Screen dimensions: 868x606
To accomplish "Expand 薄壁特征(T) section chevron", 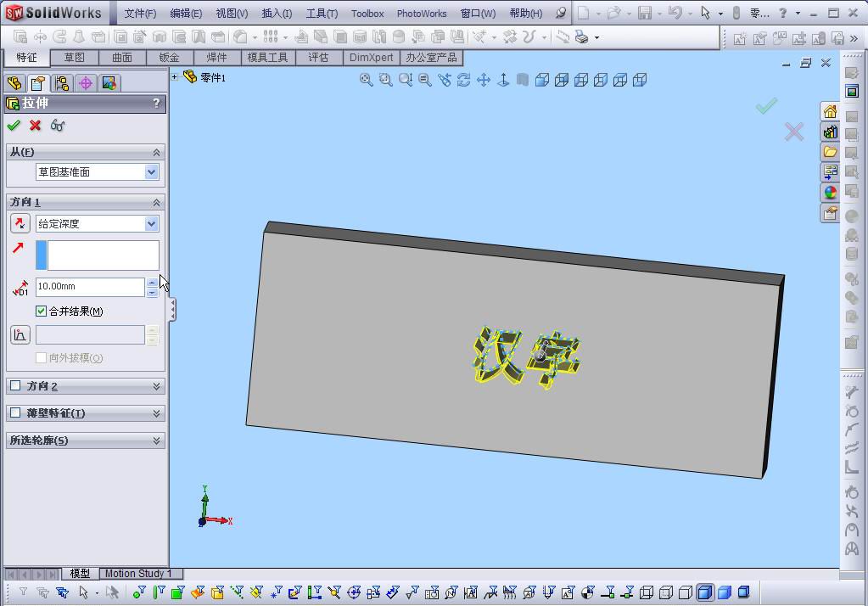I will point(157,413).
